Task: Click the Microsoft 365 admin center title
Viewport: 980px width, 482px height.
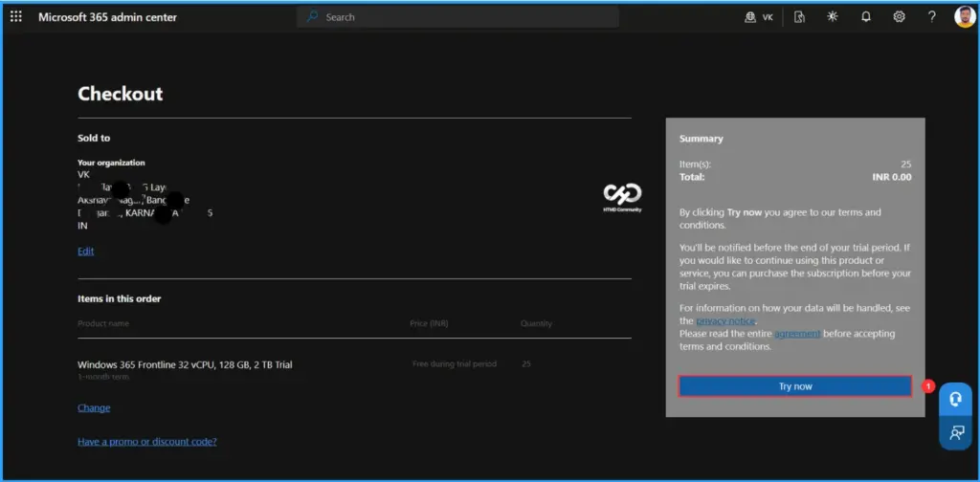Action: [x=107, y=17]
